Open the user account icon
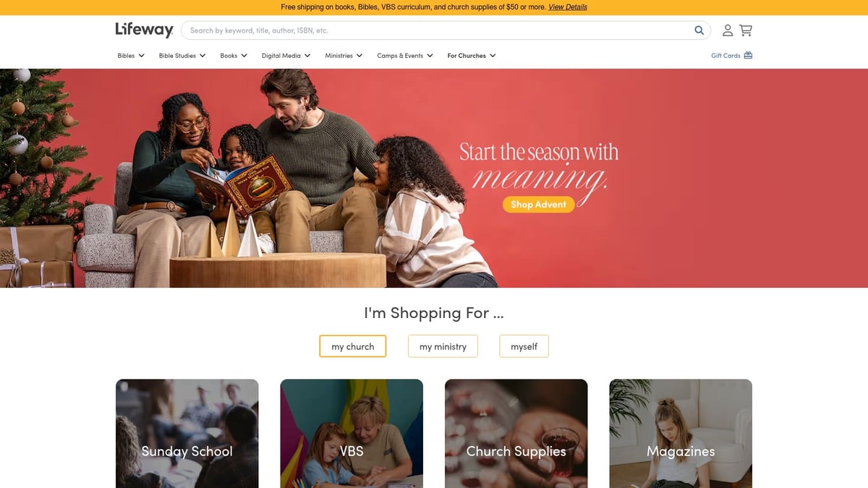Viewport: 868px width, 488px height. point(728,30)
